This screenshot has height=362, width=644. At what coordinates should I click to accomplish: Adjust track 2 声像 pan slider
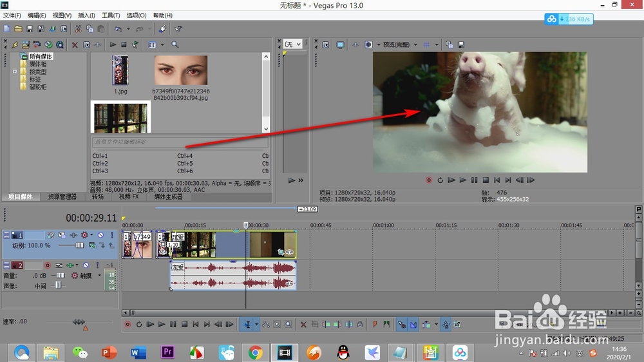[58, 285]
